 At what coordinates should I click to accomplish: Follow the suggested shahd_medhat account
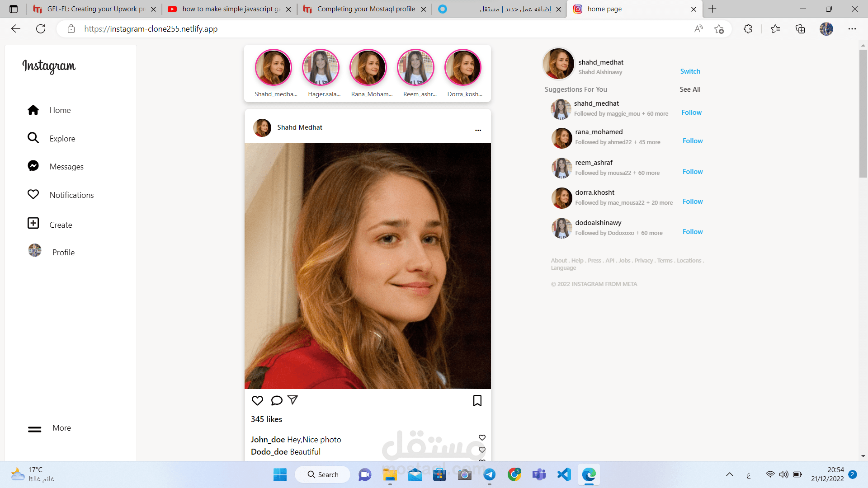(x=692, y=113)
